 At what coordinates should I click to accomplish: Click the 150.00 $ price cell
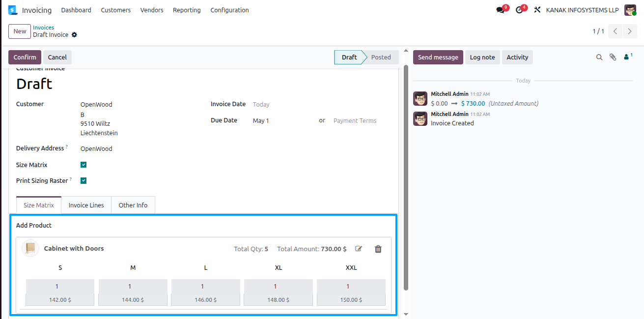351,300
